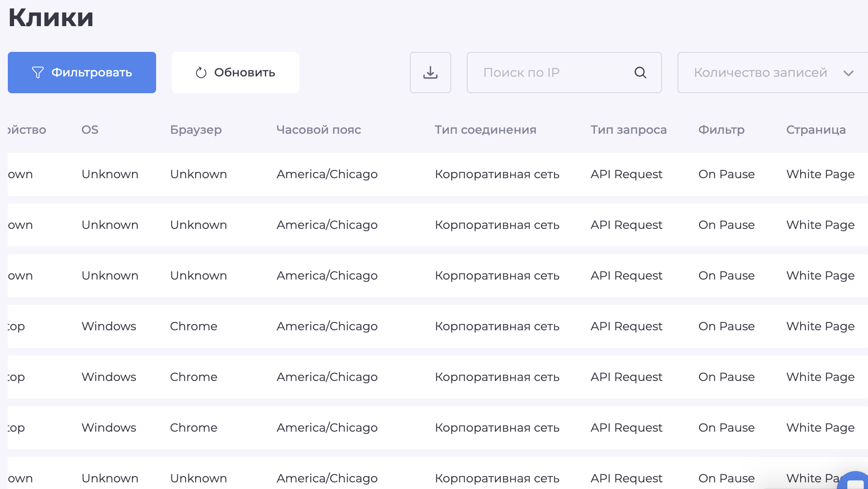
Task: Select first row's America/Chicago cell
Action: click(327, 174)
